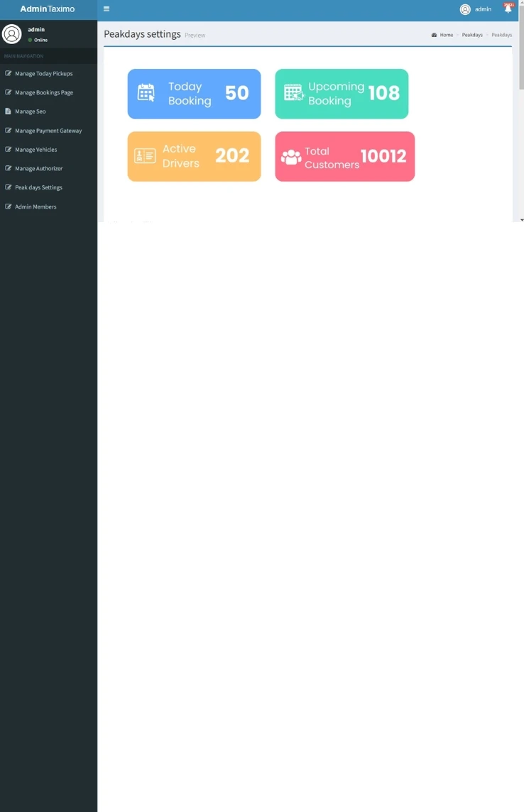Click the Today Booking calendar icon

click(x=146, y=93)
